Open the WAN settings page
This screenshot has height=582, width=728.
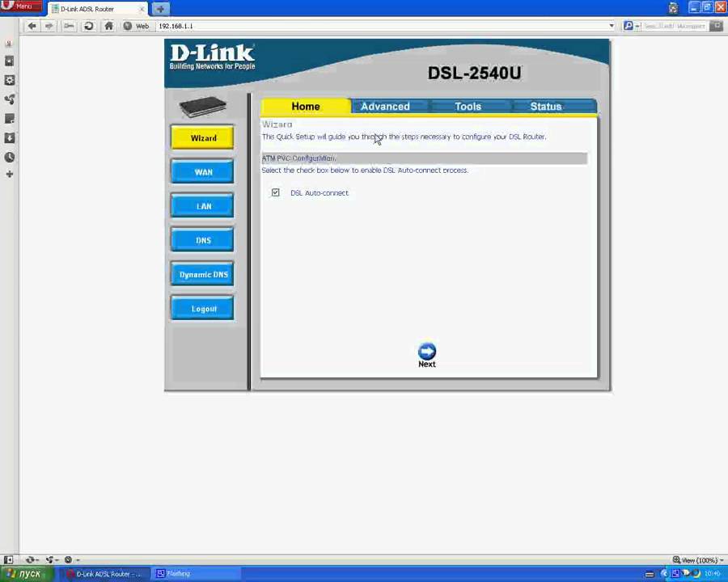point(203,171)
